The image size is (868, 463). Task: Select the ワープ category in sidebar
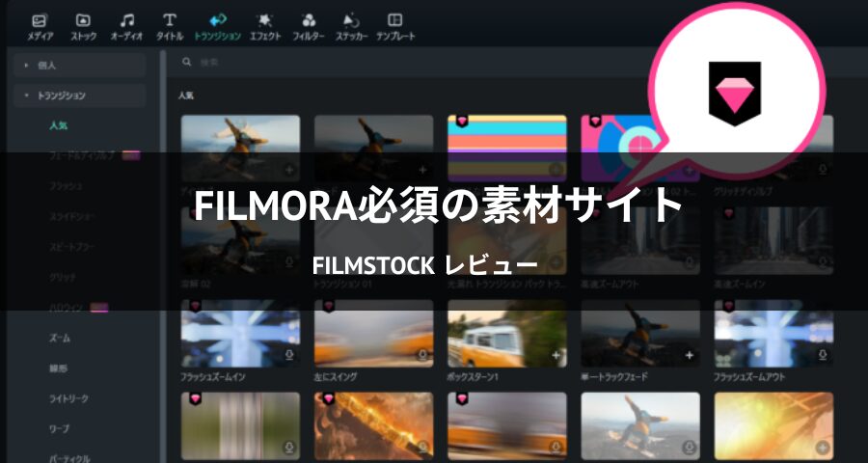click(59, 429)
